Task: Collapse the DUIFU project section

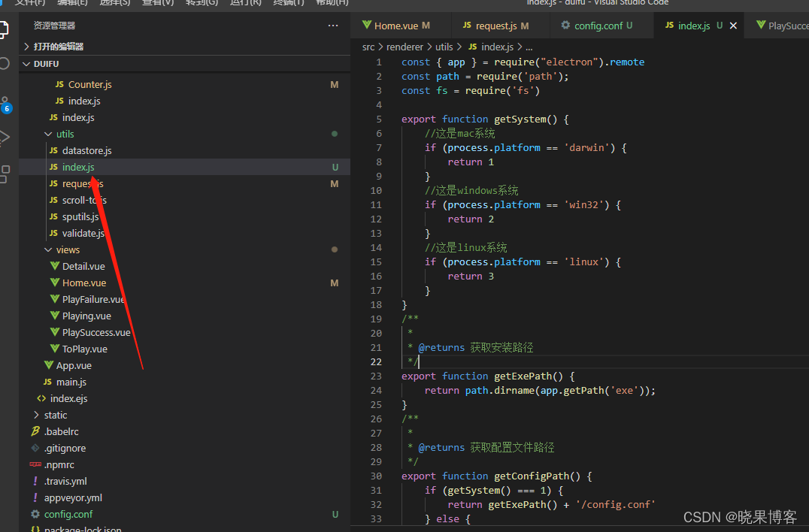Action: pyautogui.click(x=185, y=64)
